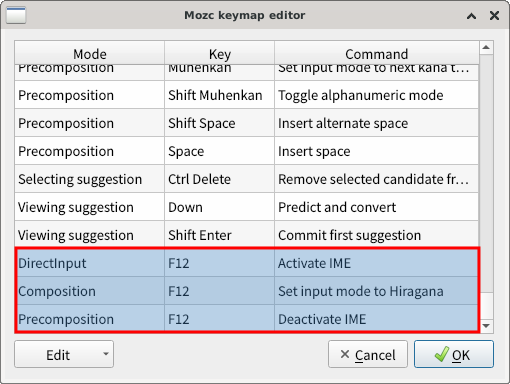Confirm changes with the OK button

[x=454, y=354]
